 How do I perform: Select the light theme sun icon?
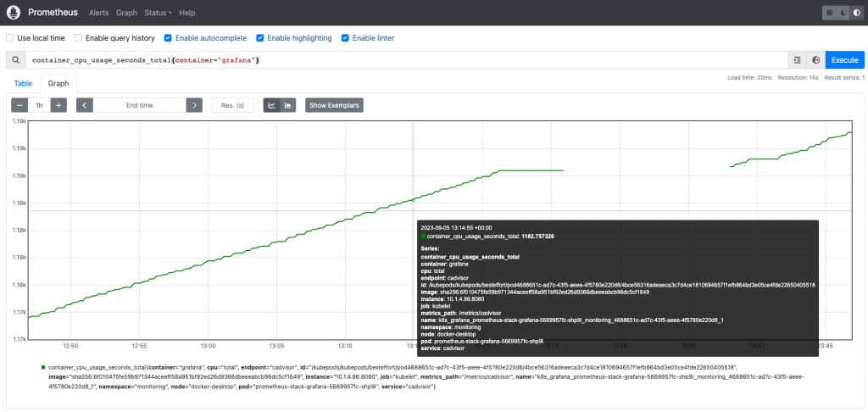pyautogui.click(x=829, y=13)
